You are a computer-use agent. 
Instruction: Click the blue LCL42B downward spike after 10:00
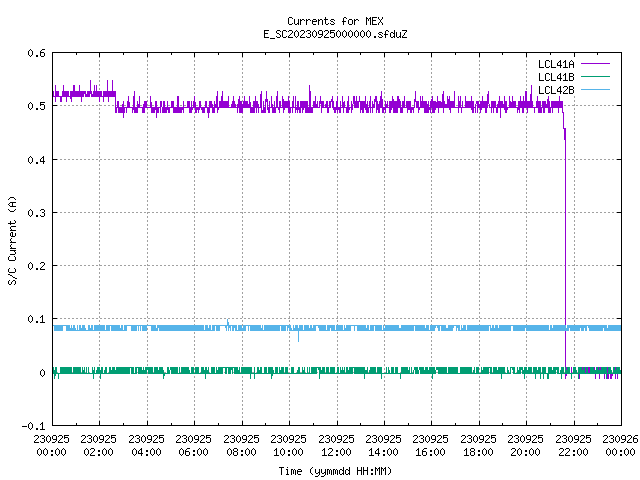click(x=298, y=336)
